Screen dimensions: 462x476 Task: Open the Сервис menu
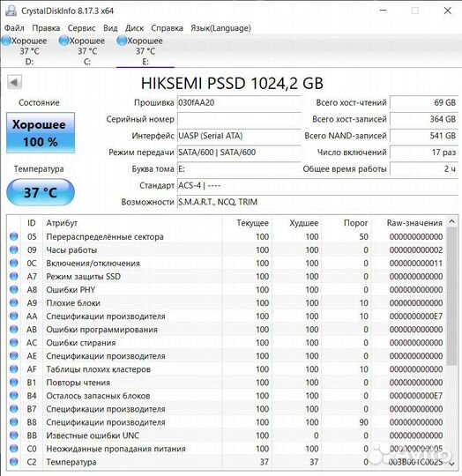[81, 28]
